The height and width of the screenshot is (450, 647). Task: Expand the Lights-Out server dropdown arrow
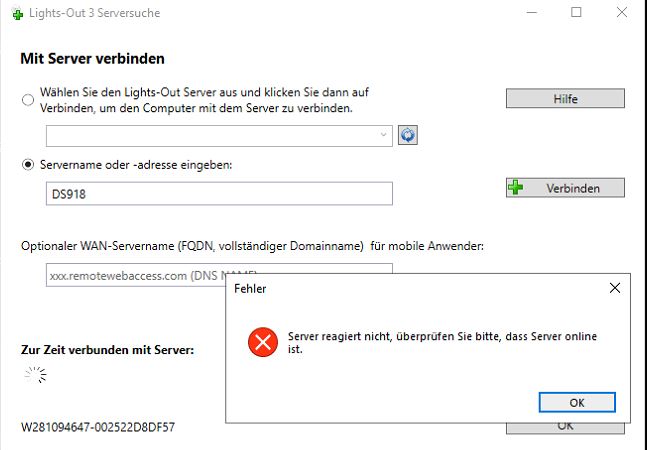(385, 135)
